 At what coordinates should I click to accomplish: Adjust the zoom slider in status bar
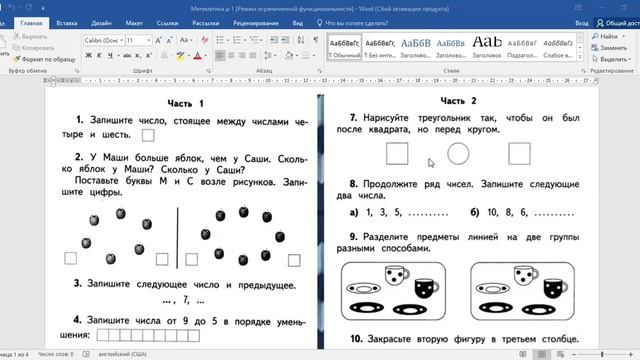[x=602, y=354]
